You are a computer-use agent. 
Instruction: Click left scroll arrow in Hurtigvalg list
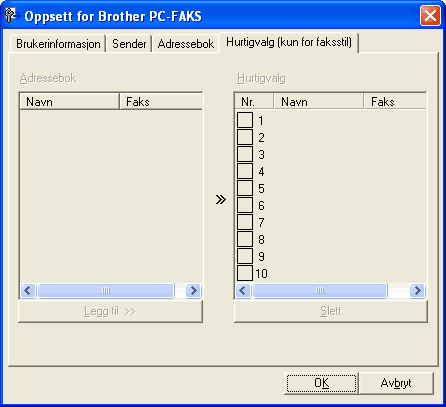point(243,291)
